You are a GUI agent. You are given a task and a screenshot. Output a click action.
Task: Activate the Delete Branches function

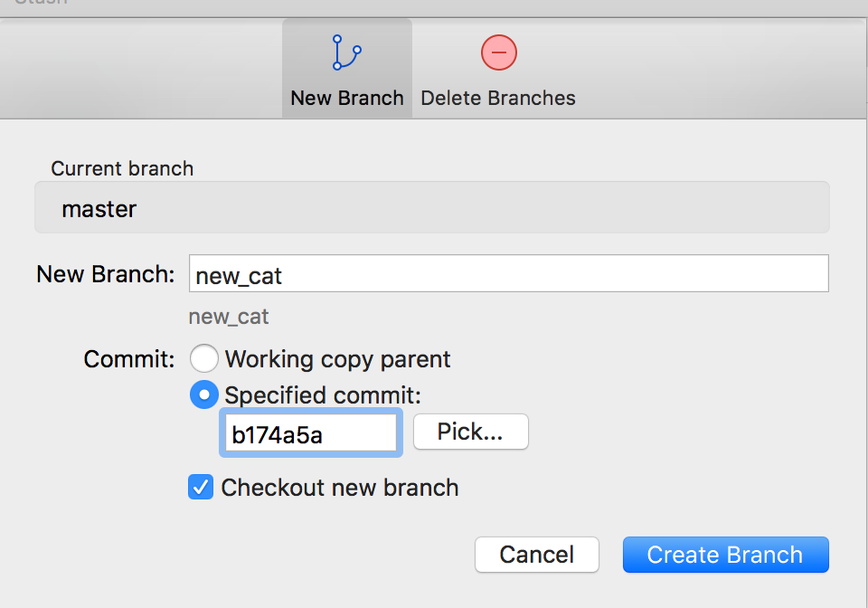(x=498, y=68)
